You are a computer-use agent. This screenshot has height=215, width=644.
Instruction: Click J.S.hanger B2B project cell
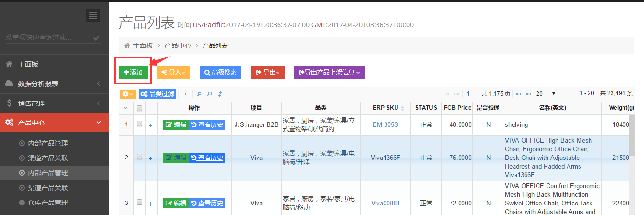click(x=257, y=124)
